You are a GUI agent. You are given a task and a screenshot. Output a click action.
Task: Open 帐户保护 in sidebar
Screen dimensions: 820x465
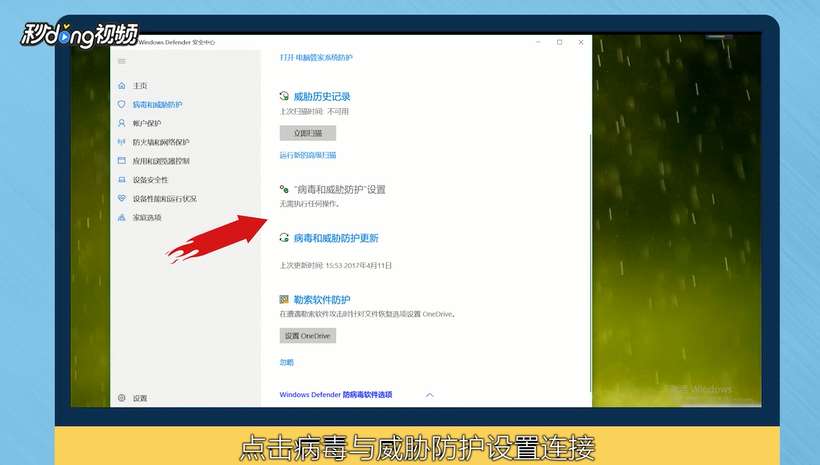(x=146, y=123)
